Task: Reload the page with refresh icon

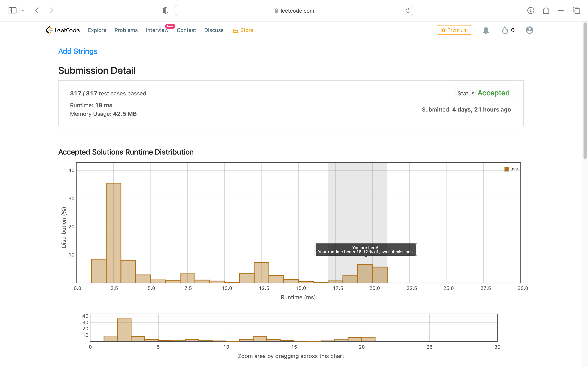Action: [408, 10]
